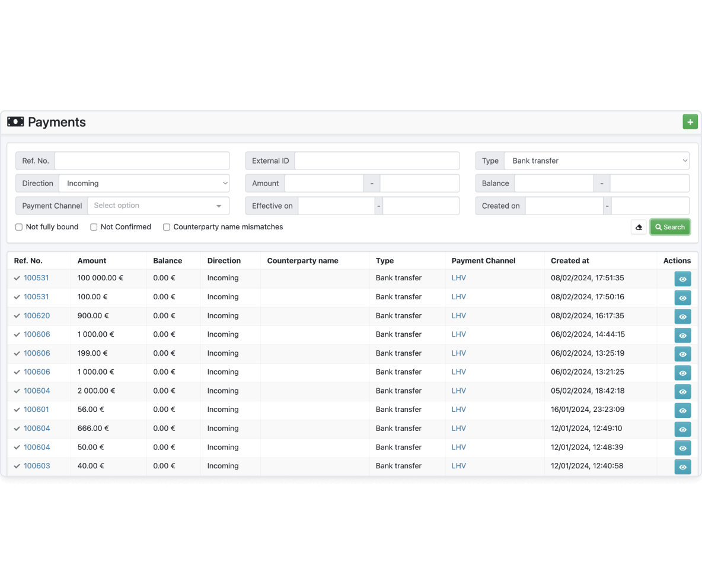Open eye icon for 199.00 € payment
702x588 pixels.
coord(683,354)
